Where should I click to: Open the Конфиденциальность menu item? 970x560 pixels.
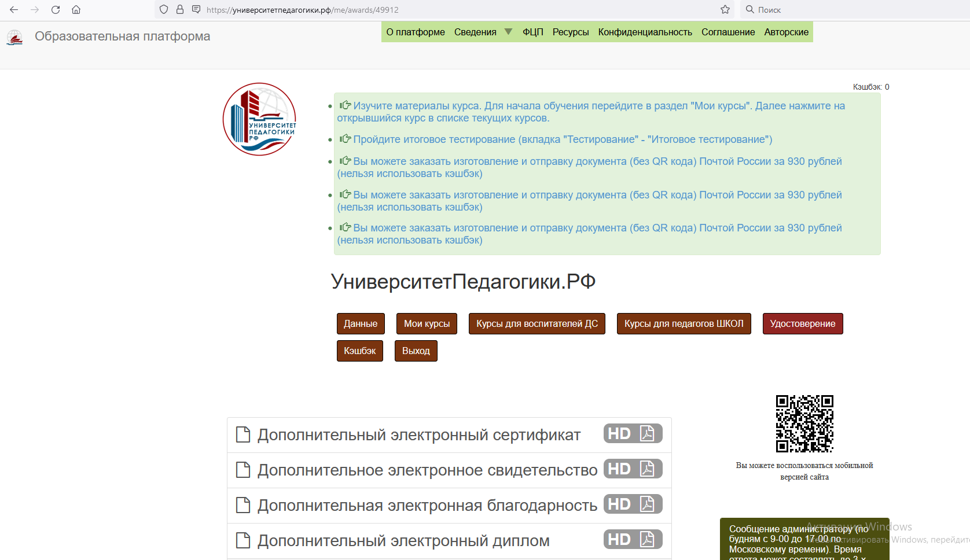pos(645,32)
